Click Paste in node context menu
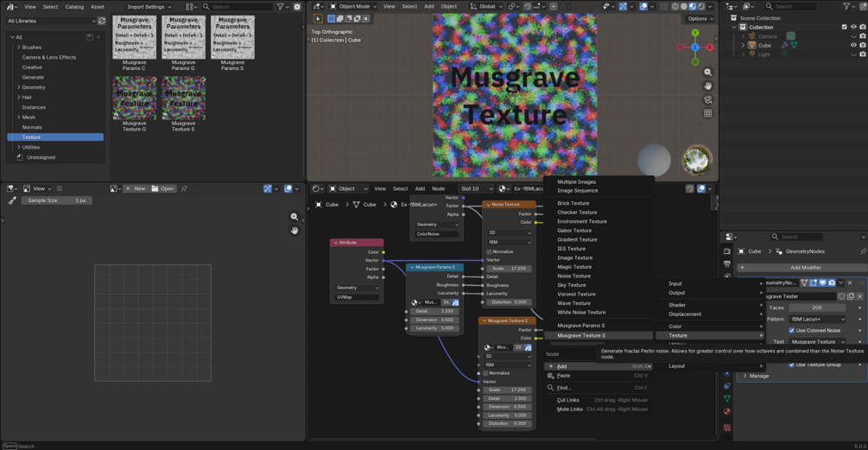The height and width of the screenshot is (450, 868). (598, 376)
